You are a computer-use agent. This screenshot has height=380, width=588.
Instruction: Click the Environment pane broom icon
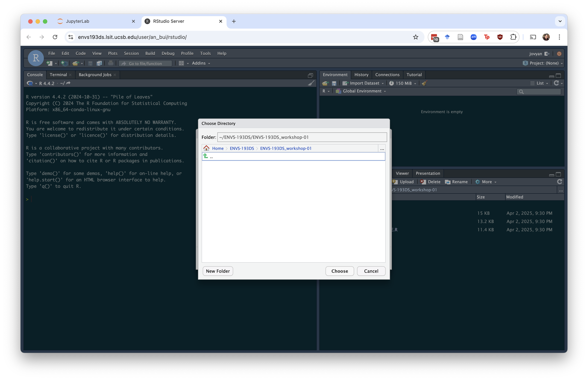tap(424, 83)
